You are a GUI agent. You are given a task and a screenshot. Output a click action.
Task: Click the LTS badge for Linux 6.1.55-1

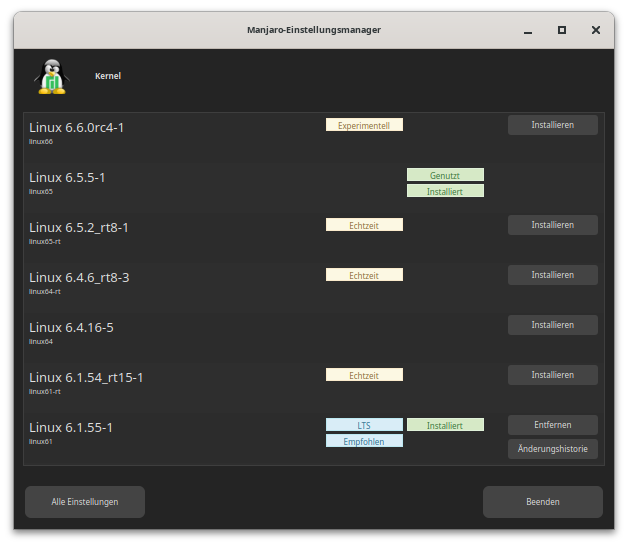tap(364, 425)
